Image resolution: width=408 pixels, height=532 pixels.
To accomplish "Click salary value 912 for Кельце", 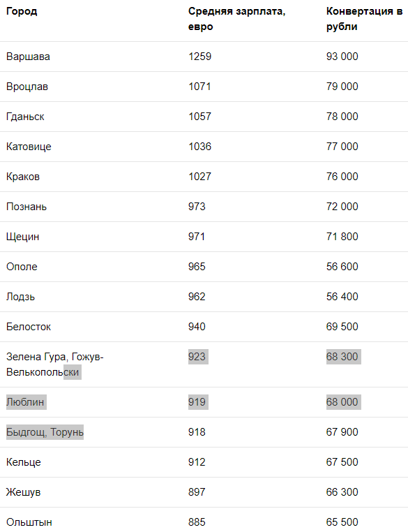I will [x=197, y=462].
